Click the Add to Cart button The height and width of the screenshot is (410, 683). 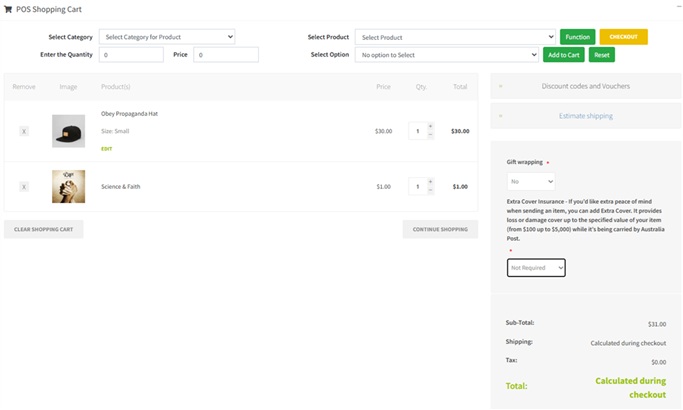(x=563, y=55)
